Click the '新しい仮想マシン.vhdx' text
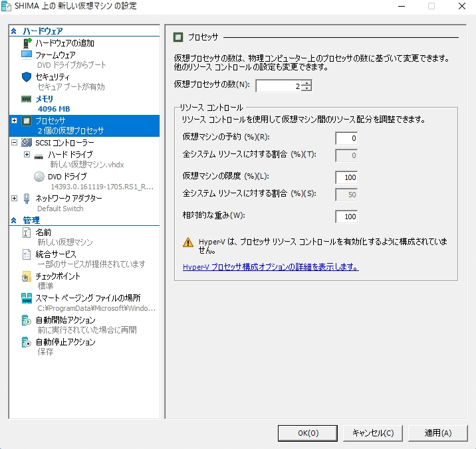 pos(87,165)
